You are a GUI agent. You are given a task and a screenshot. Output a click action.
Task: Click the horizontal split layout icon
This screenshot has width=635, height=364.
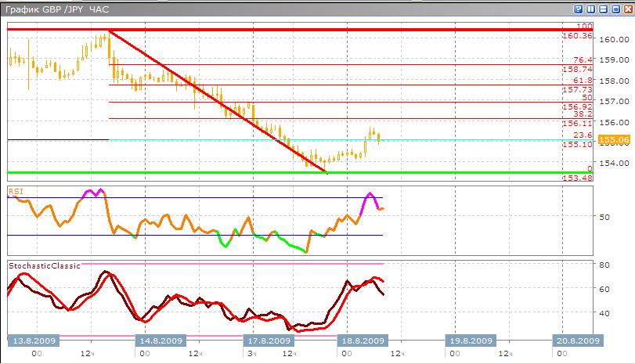[x=603, y=9]
